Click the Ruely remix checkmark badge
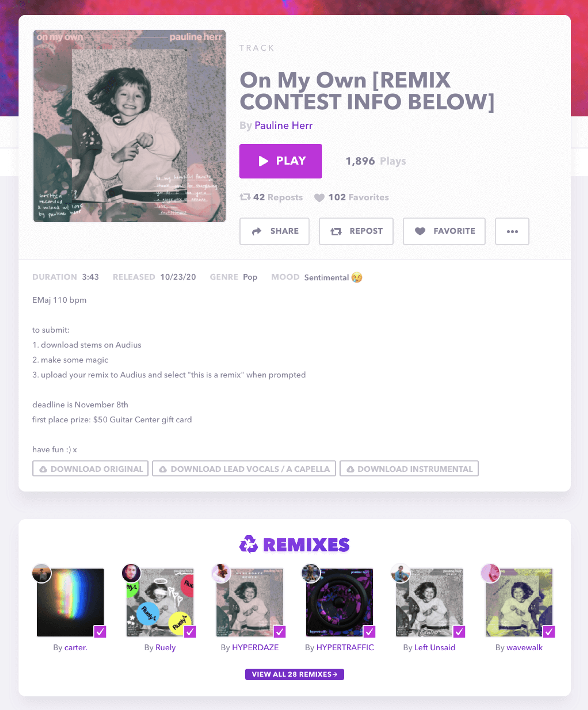588x710 pixels. click(x=190, y=631)
